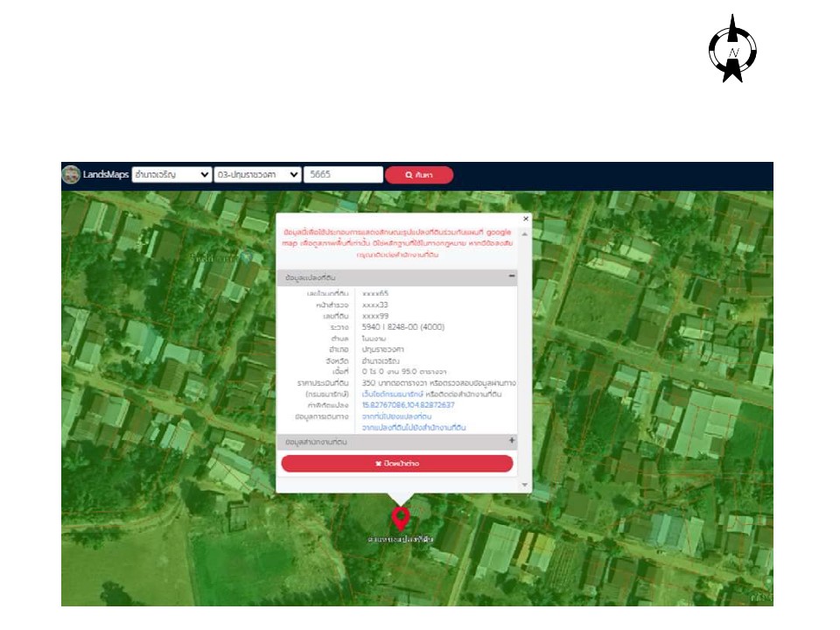
Task: Click the popup scrollbar down arrow
Action: [525, 485]
